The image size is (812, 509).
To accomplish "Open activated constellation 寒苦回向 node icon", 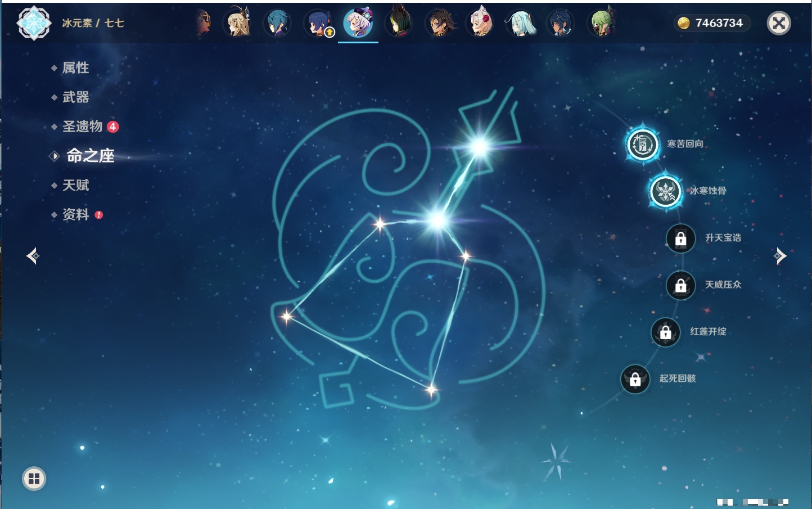I will click(x=643, y=144).
